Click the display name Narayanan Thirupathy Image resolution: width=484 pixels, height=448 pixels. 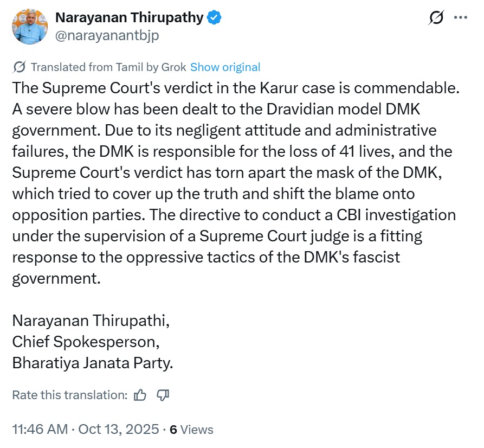(129, 18)
